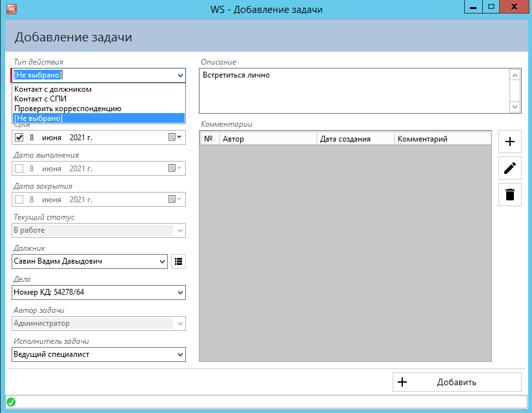Open calendar picker for the Срок date
Screen dimensions: 532x413
(x=175, y=137)
